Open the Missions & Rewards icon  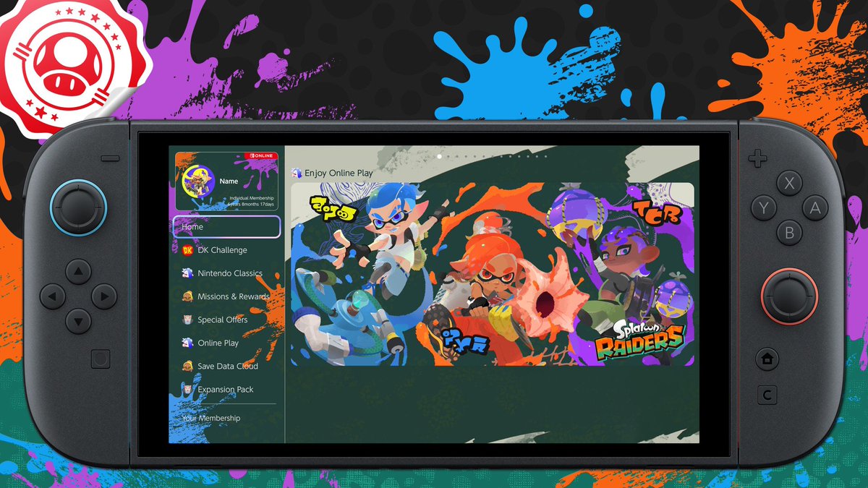tap(187, 296)
